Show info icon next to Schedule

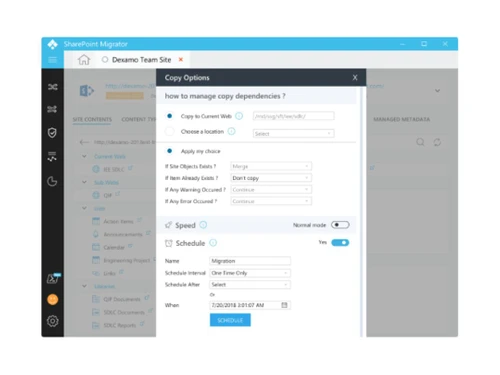pyautogui.click(x=213, y=243)
